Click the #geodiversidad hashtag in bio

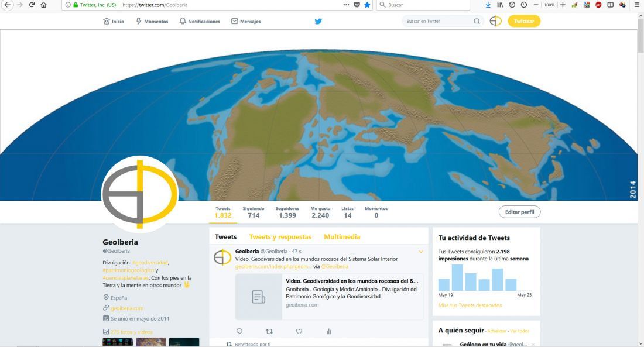tap(150, 262)
